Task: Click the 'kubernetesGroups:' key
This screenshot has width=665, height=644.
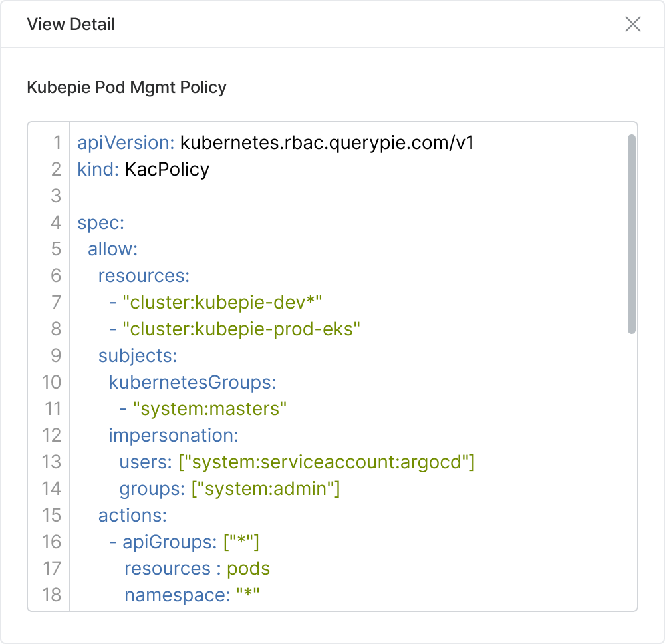Action: pos(193,383)
